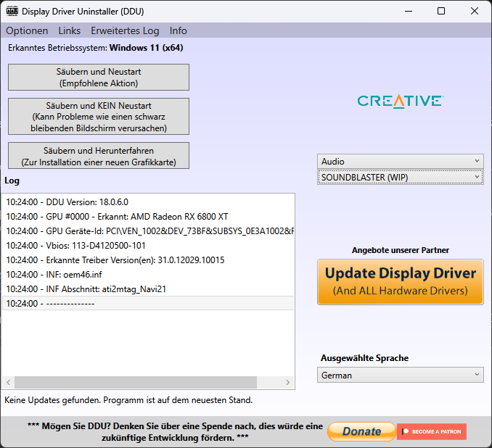Click Säubern und Herunterfahren button
This screenshot has height=448, width=492.
coord(99,156)
